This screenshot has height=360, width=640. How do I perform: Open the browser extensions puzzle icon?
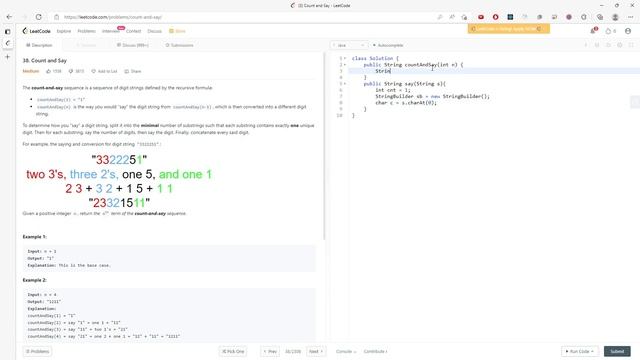(584, 17)
